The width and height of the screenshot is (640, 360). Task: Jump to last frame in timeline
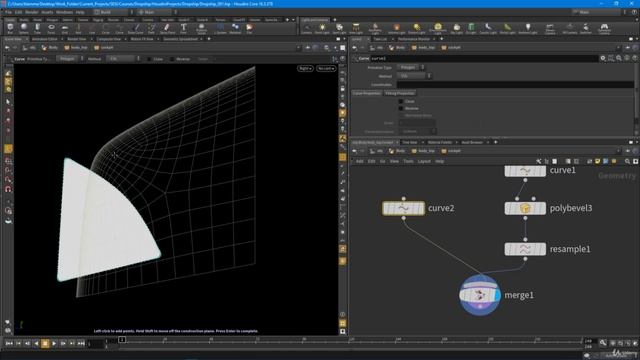pos(81,344)
